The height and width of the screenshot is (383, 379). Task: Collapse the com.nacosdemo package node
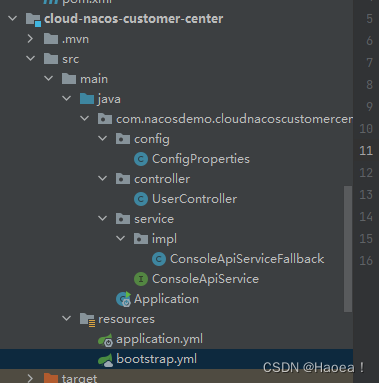coord(85,119)
